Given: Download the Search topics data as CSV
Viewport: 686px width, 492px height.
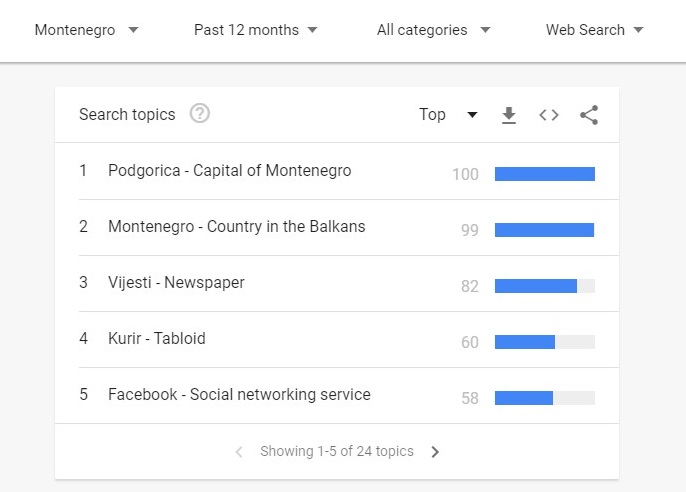Looking at the screenshot, I should [509, 115].
